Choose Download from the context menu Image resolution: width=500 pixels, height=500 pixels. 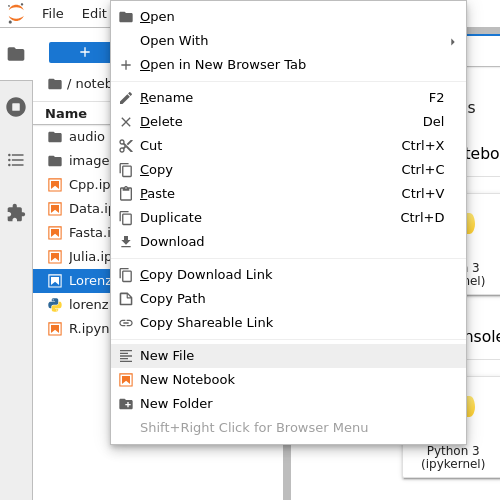coord(288,242)
